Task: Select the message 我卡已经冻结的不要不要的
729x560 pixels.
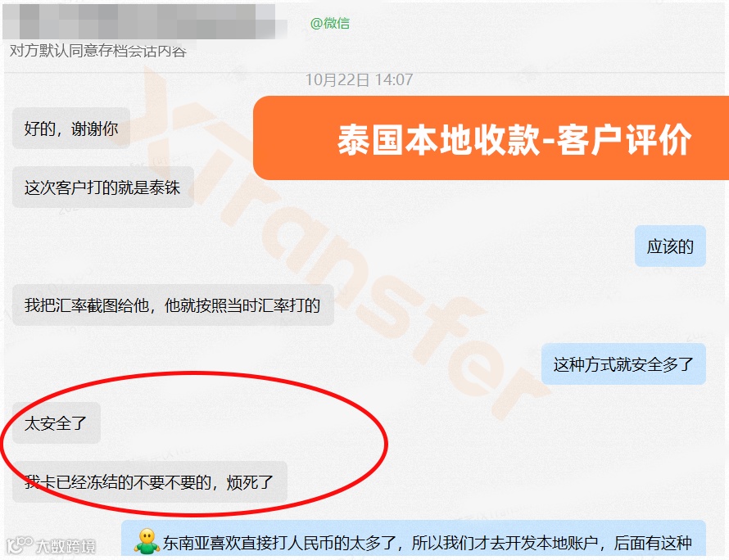Action: coord(150,482)
